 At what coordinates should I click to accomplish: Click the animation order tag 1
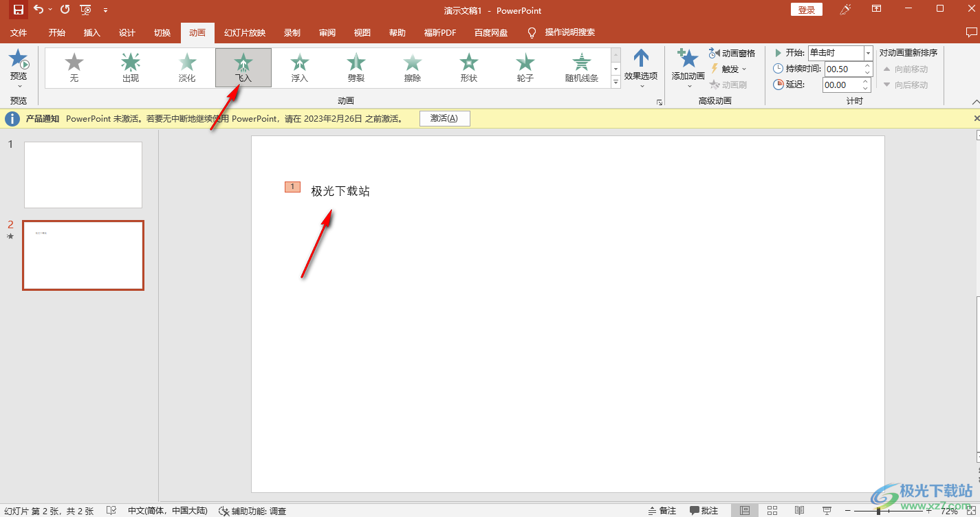(292, 186)
